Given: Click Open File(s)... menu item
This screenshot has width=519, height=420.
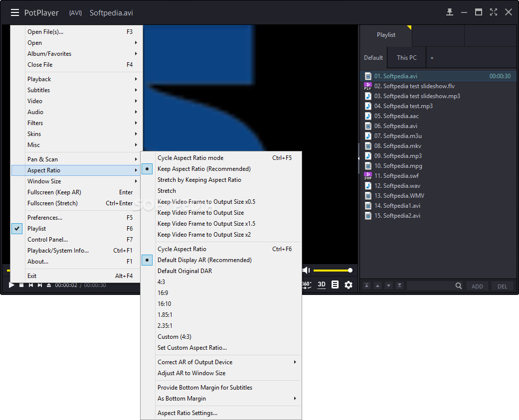Looking at the screenshot, I should 76,32.
